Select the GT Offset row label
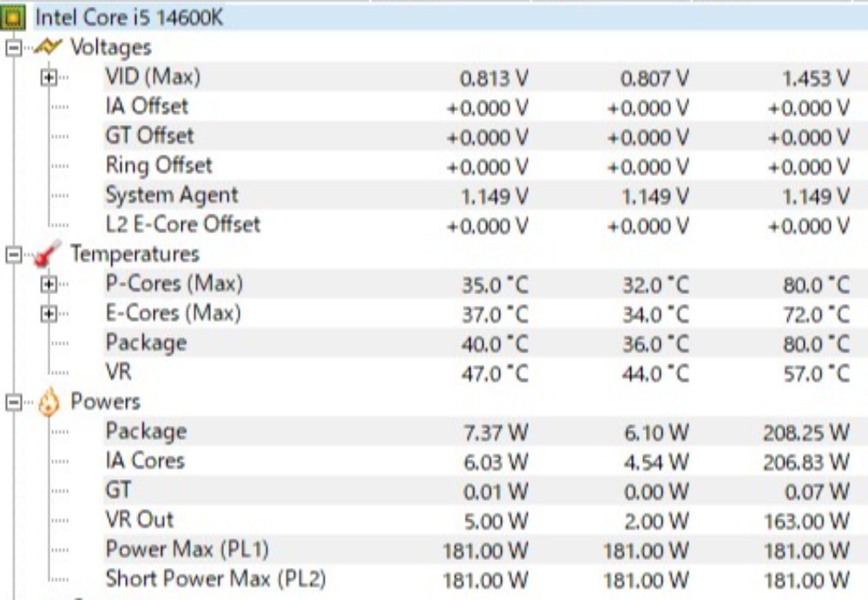 149,135
